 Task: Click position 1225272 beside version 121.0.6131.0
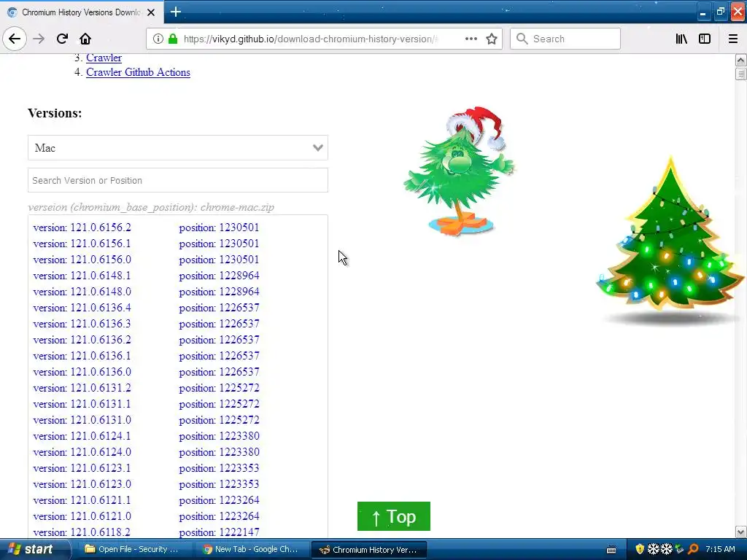[x=219, y=420]
